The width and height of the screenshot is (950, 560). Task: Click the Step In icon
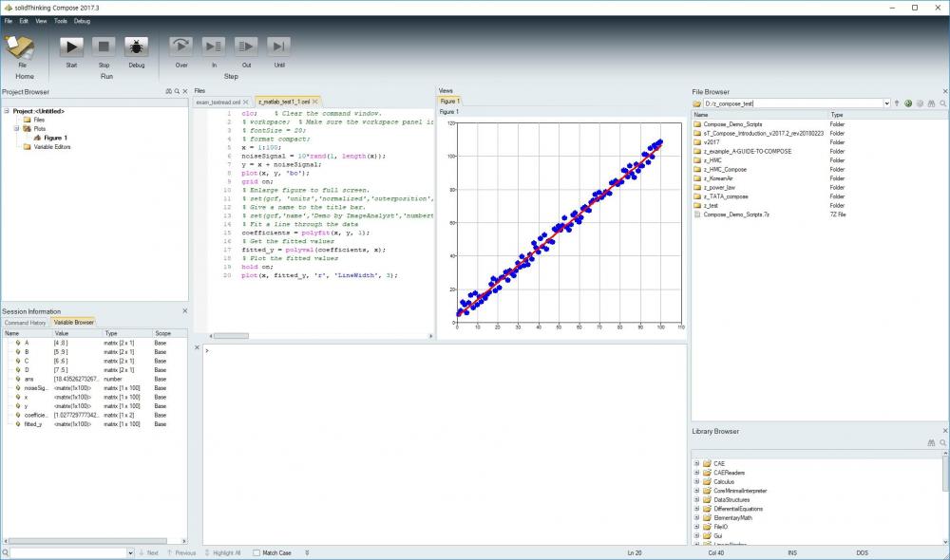point(213,47)
